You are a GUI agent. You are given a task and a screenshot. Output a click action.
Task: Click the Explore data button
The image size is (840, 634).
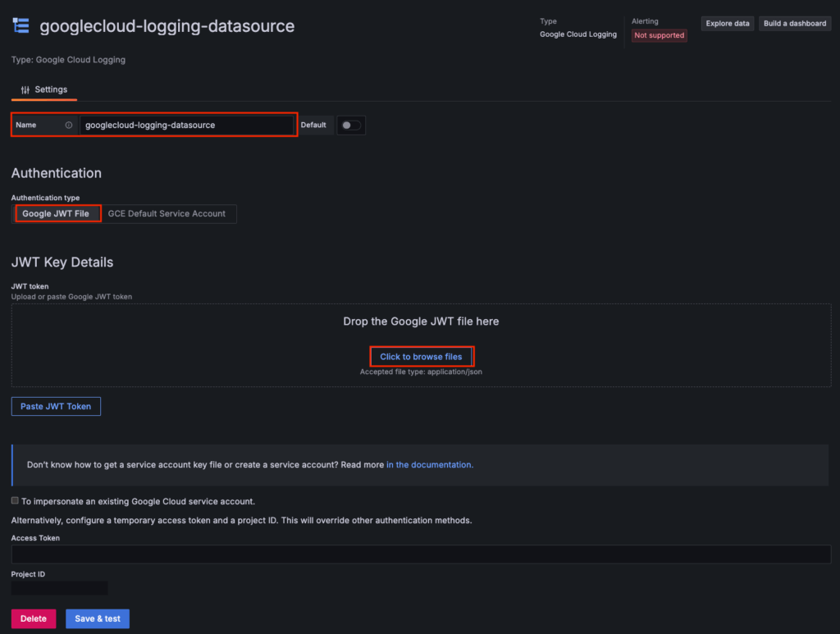tap(728, 24)
